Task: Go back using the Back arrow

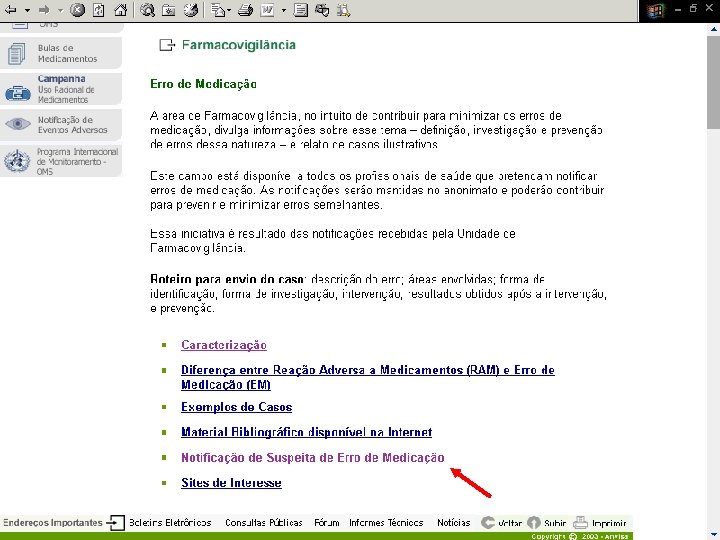Action: point(11,10)
